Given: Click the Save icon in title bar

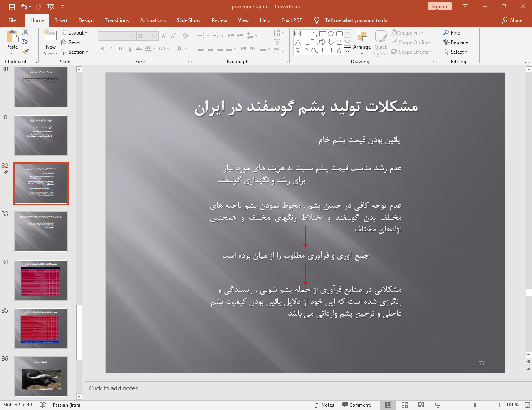Looking at the screenshot, I should [12, 7].
